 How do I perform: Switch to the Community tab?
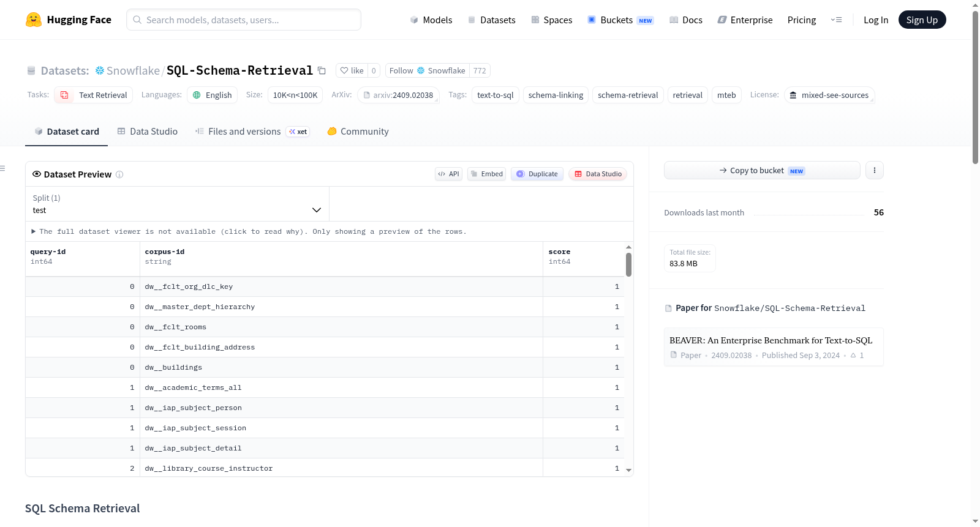[358, 132]
